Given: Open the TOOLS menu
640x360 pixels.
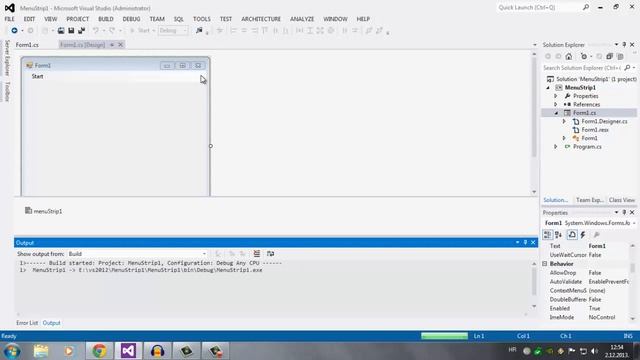Looking at the screenshot, I should coord(202,19).
